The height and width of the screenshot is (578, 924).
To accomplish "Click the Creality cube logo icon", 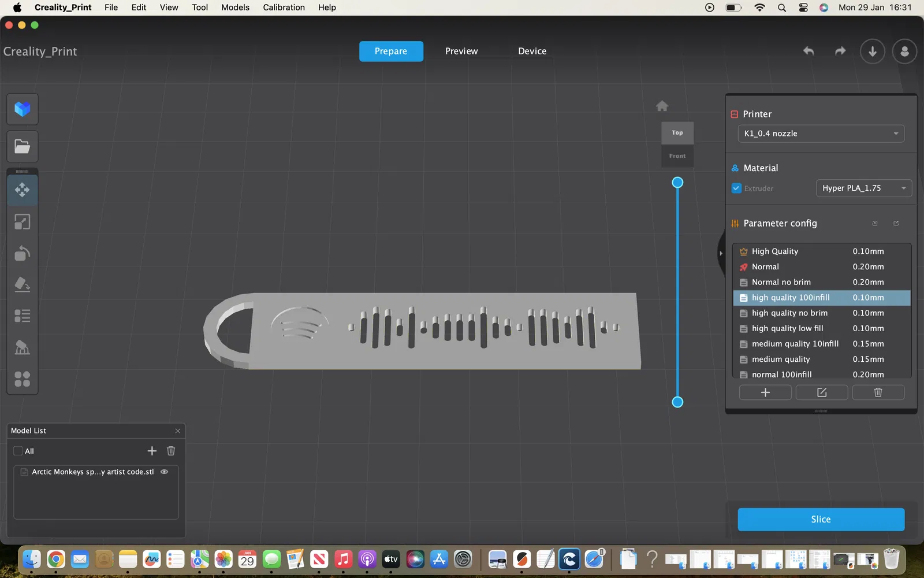I will pyautogui.click(x=23, y=109).
